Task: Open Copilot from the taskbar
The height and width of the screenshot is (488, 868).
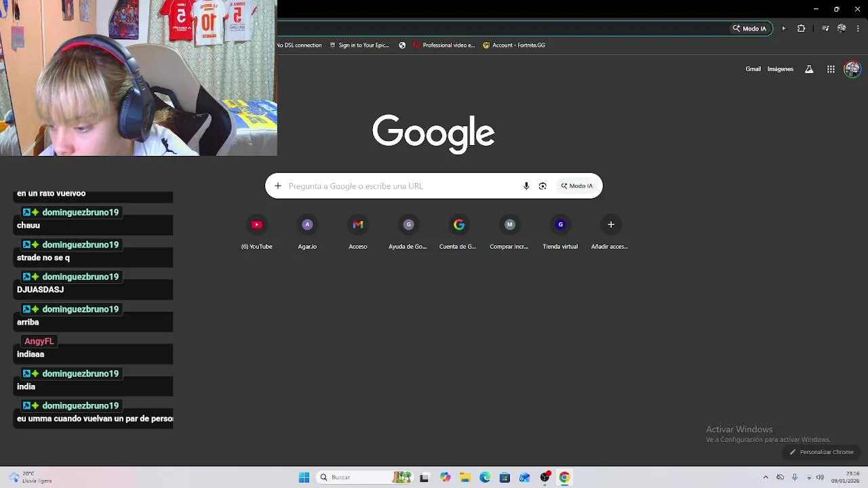Action: pos(445,477)
